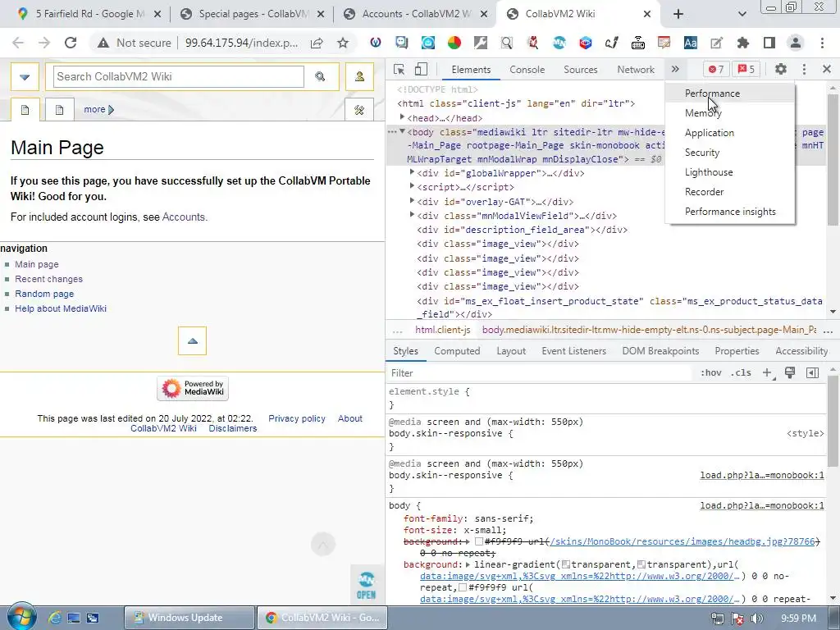Image resolution: width=840 pixels, height=630 pixels.
Task: Click the New style rule plus icon
Action: pos(768,373)
